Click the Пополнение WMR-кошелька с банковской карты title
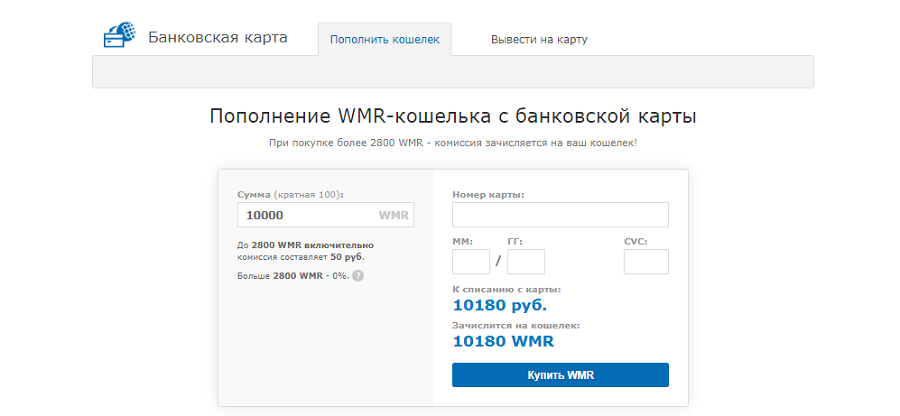Image resolution: width=900 pixels, height=416 pixels. point(453,116)
